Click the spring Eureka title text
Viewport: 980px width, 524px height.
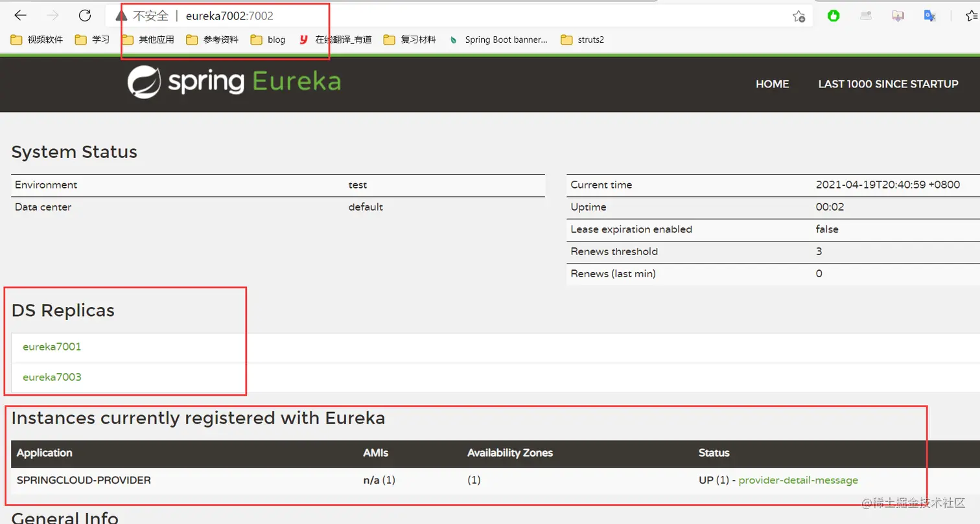click(x=254, y=82)
